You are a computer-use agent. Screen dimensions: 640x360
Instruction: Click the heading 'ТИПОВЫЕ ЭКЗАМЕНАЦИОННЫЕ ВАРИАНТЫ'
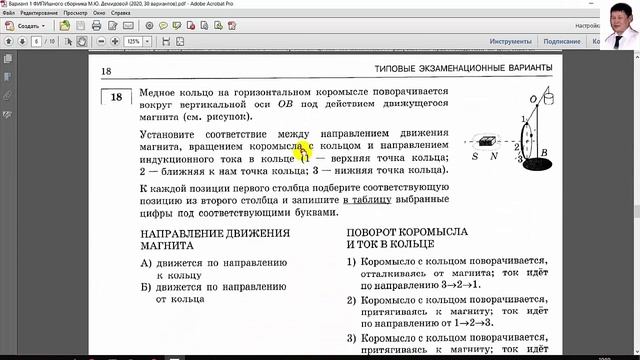[463, 68]
